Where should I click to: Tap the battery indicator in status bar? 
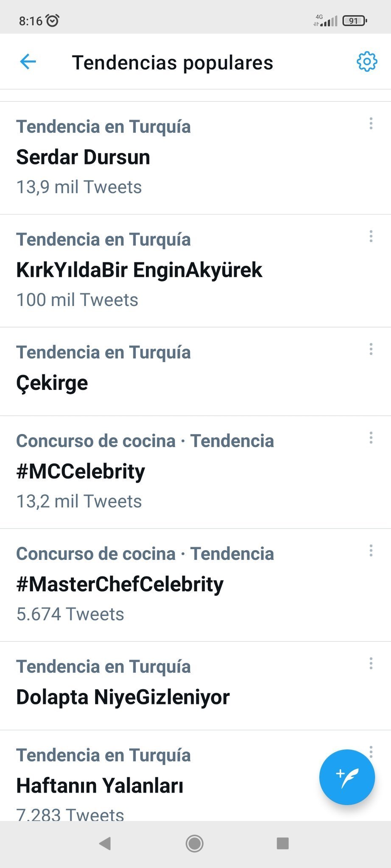(355, 20)
